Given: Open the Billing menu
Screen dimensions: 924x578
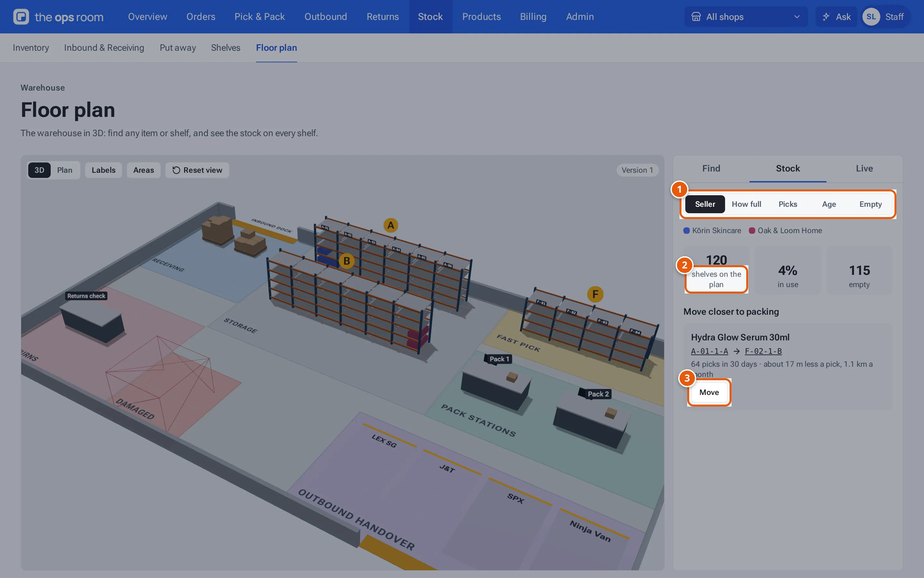Looking at the screenshot, I should 533,17.
